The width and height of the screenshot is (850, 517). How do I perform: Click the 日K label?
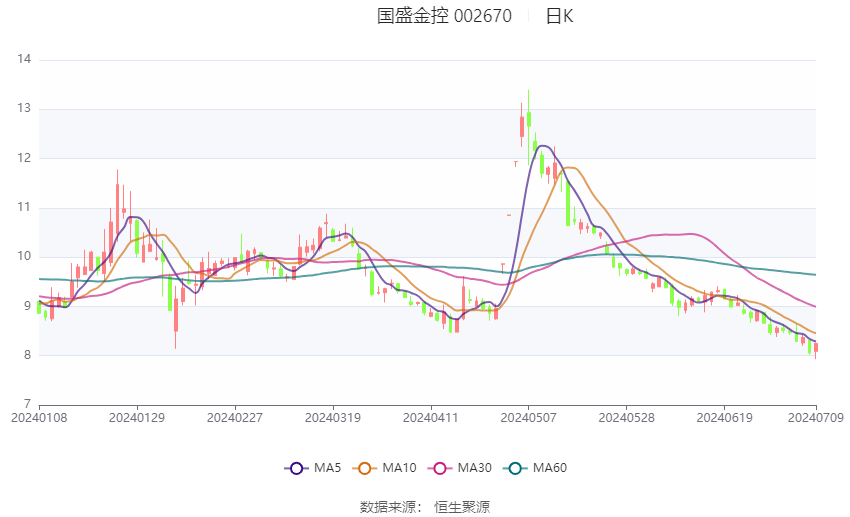559,16
